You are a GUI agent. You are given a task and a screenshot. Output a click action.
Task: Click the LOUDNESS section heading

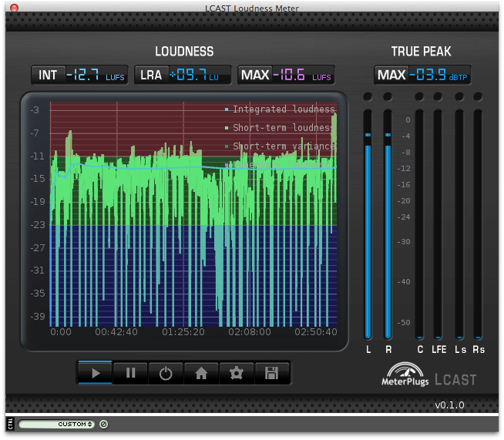184,52
